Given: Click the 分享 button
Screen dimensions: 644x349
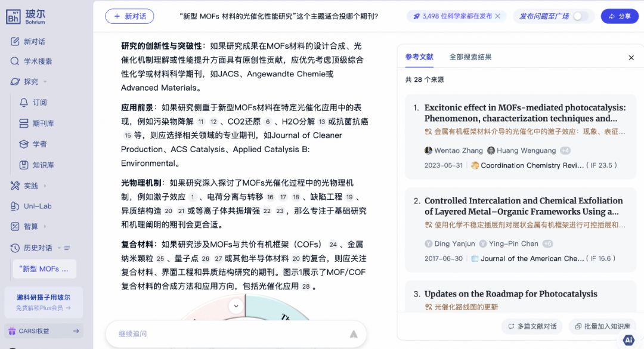Looking at the screenshot, I should (620, 17).
